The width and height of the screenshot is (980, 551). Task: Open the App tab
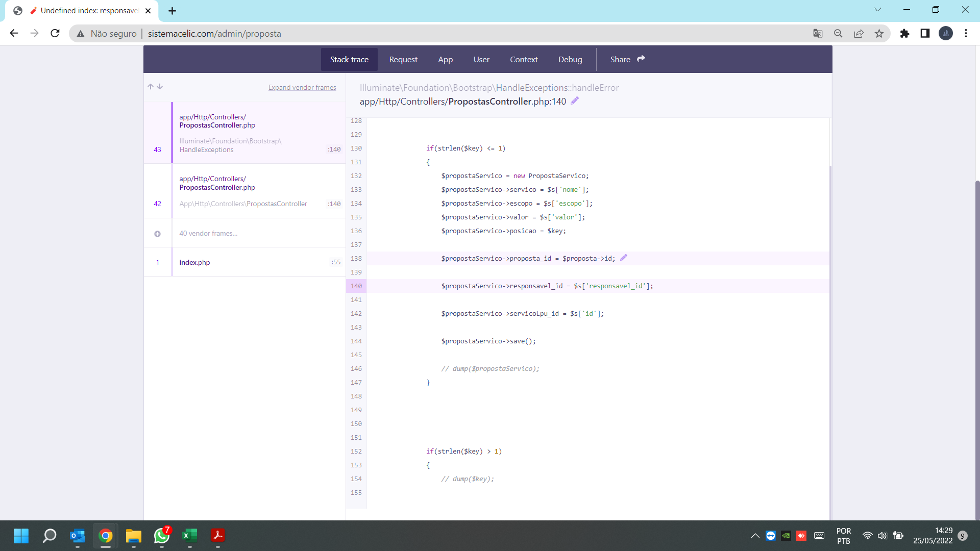(445, 59)
